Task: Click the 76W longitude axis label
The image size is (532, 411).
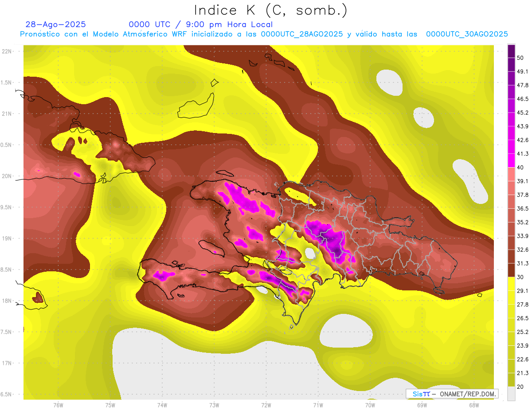Action: pos(58,405)
